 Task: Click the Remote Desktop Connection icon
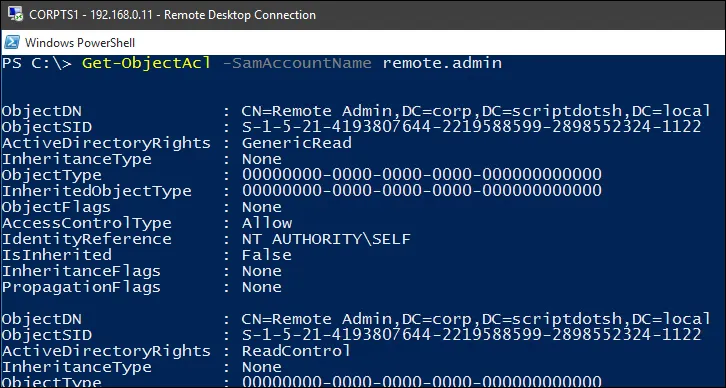(x=15, y=14)
